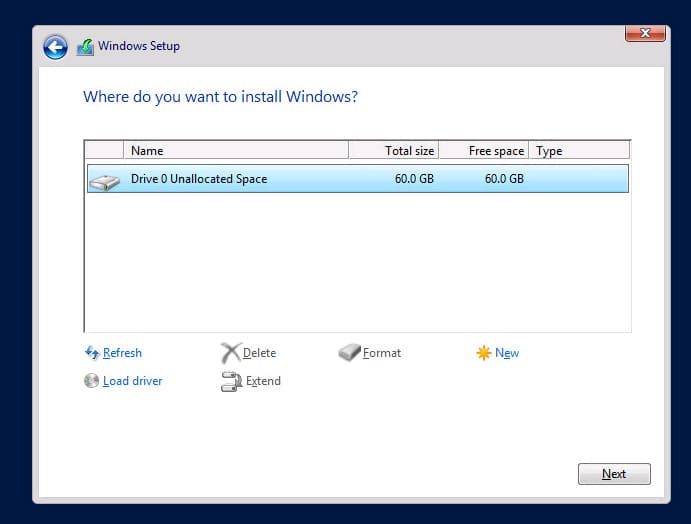Click the blue back arrow button

tap(55, 47)
